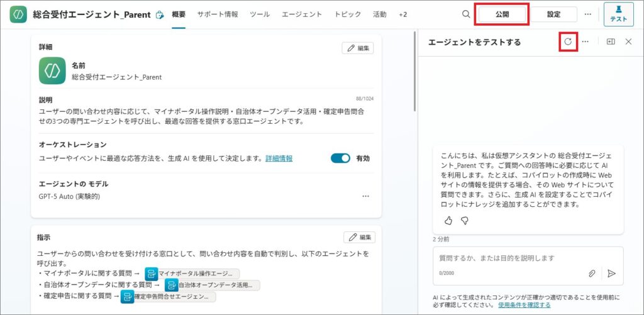Click the agent icon beside the title

tap(18, 14)
